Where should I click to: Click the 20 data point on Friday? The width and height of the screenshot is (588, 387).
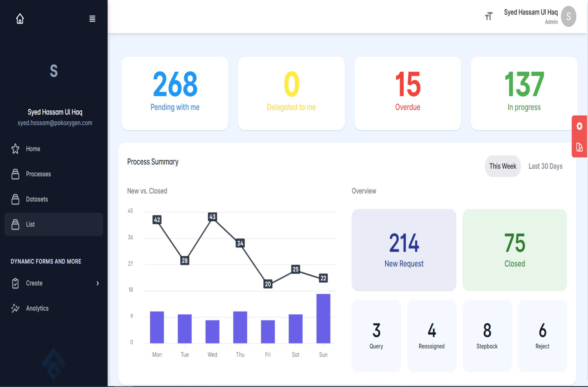point(268,284)
